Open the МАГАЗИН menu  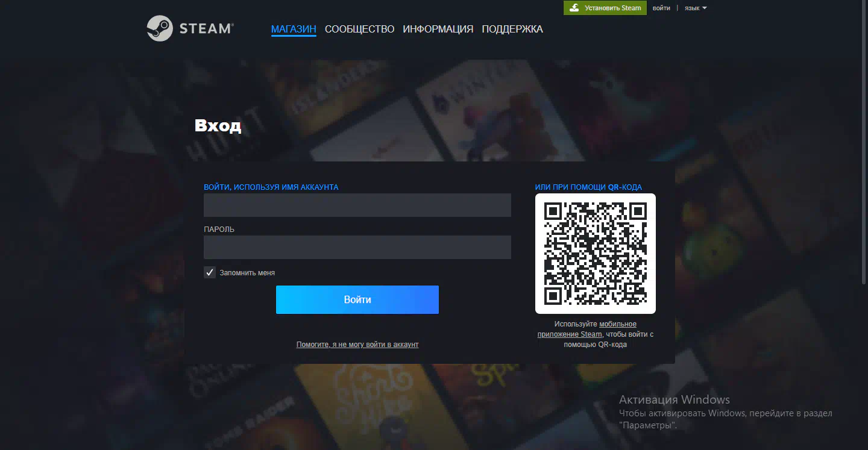(294, 29)
